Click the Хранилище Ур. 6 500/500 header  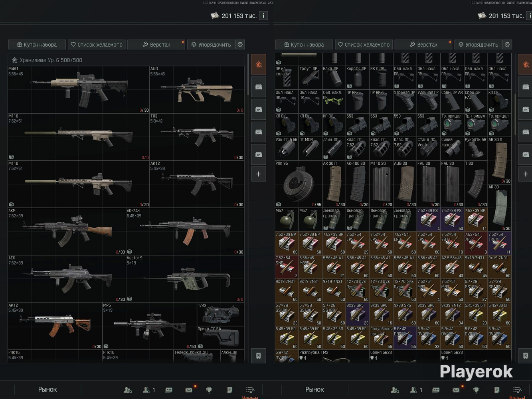click(x=126, y=60)
